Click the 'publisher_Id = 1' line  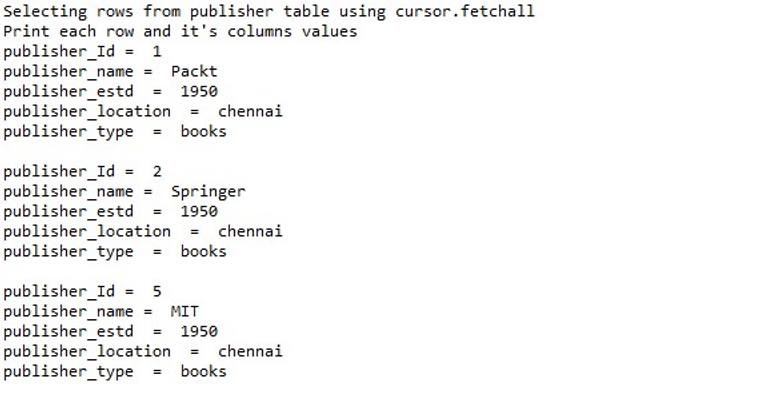click(x=82, y=52)
